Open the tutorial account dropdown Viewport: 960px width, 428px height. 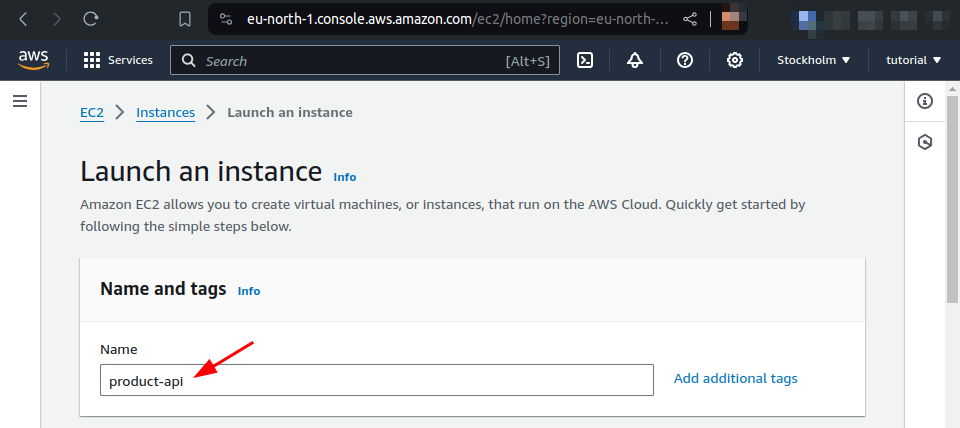click(x=913, y=60)
